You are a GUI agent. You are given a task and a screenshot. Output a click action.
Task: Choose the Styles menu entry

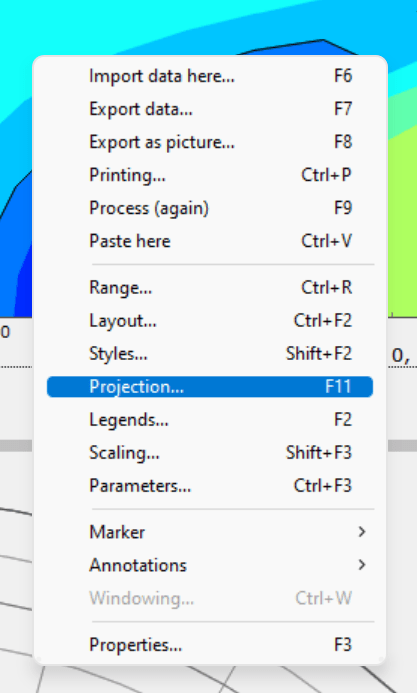click(210, 354)
